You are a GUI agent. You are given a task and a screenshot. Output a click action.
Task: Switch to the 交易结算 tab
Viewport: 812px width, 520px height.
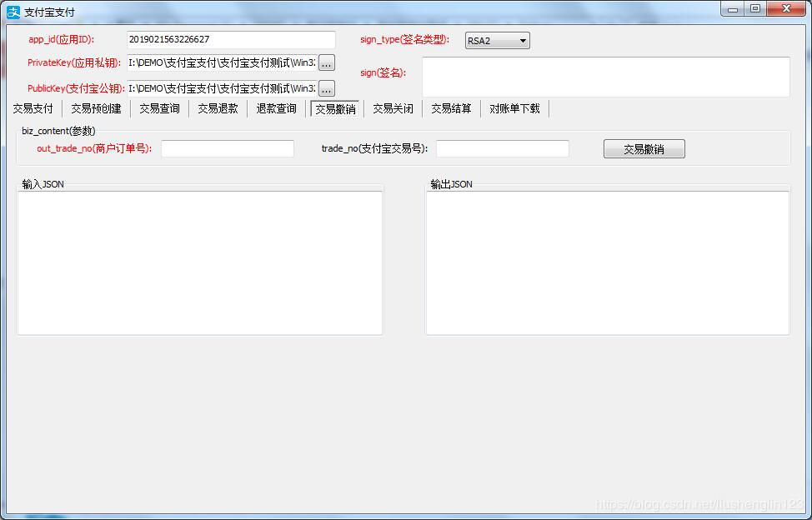452,108
